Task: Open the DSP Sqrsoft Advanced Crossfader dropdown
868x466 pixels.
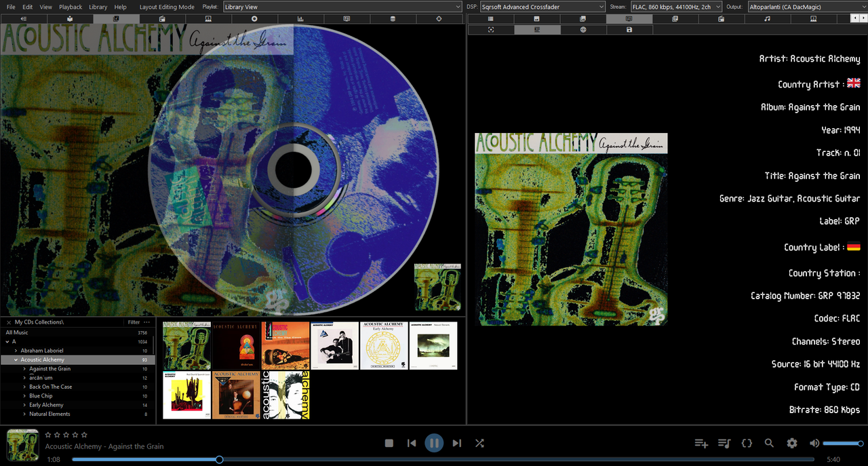Action: tap(542, 7)
